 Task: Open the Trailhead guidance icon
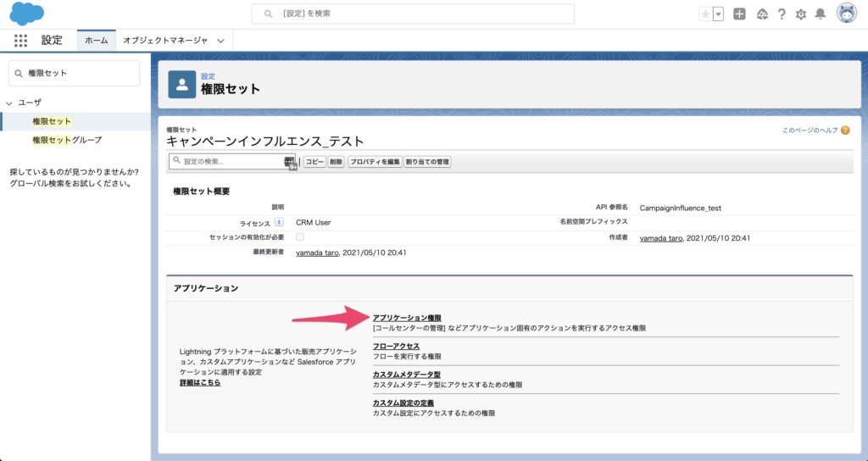tap(762, 14)
